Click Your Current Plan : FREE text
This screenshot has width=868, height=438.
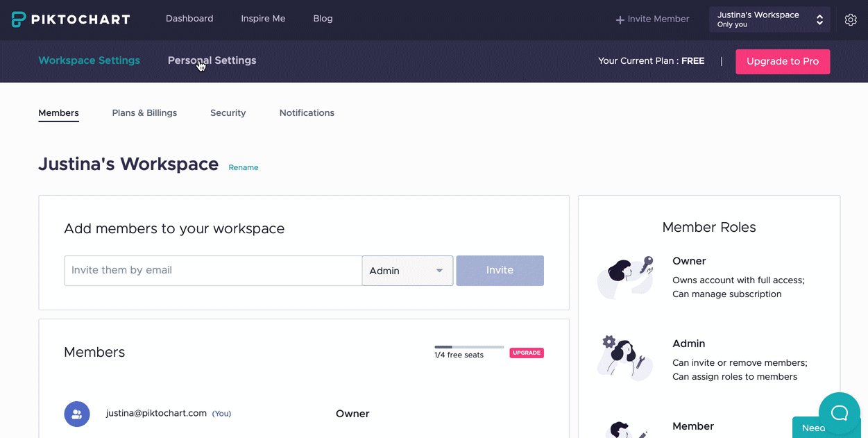[x=651, y=61]
